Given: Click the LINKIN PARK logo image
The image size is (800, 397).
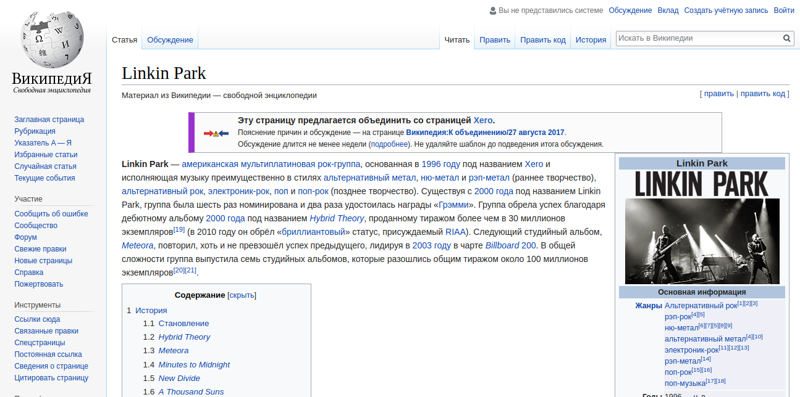Looking at the screenshot, I should (702, 184).
